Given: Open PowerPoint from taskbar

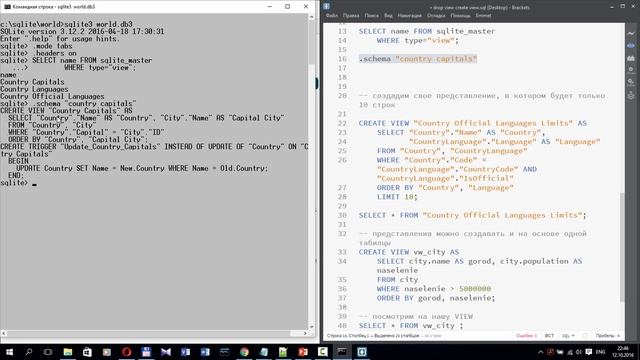Looking at the screenshot, I should pyautogui.click(x=303, y=352).
